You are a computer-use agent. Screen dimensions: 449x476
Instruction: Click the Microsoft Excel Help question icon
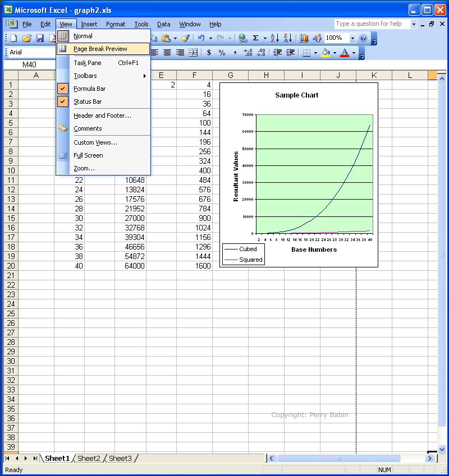[363, 38]
